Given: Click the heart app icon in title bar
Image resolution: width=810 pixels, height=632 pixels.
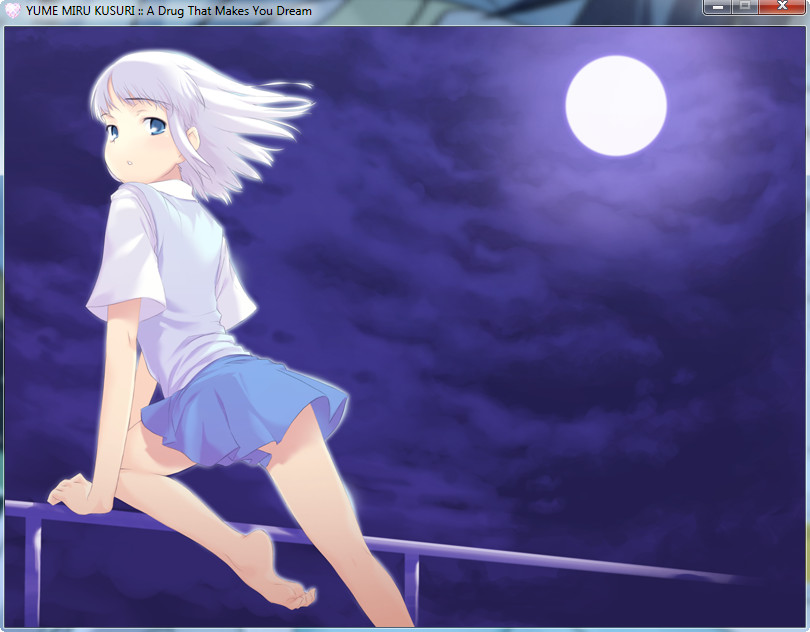Looking at the screenshot, I should 12,11.
